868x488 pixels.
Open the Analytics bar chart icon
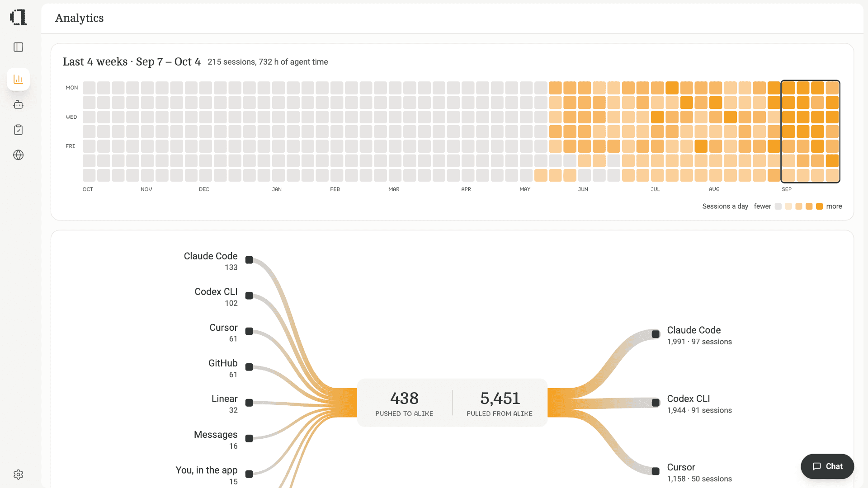(x=18, y=79)
